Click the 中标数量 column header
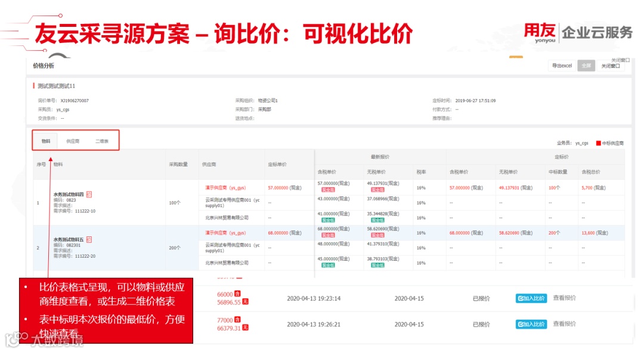 point(558,172)
